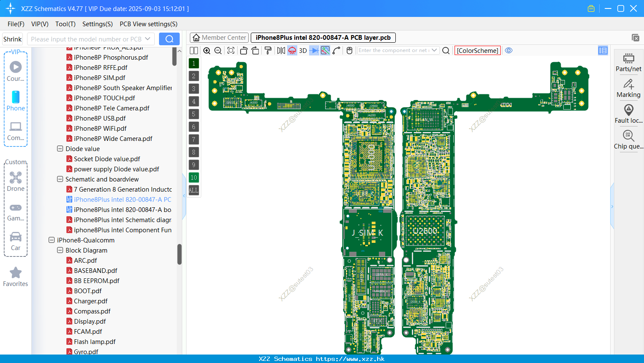Image resolution: width=644 pixels, height=363 pixels.
Task: Toggle the net routing highlight tool
Action: [x=325, y=51]
